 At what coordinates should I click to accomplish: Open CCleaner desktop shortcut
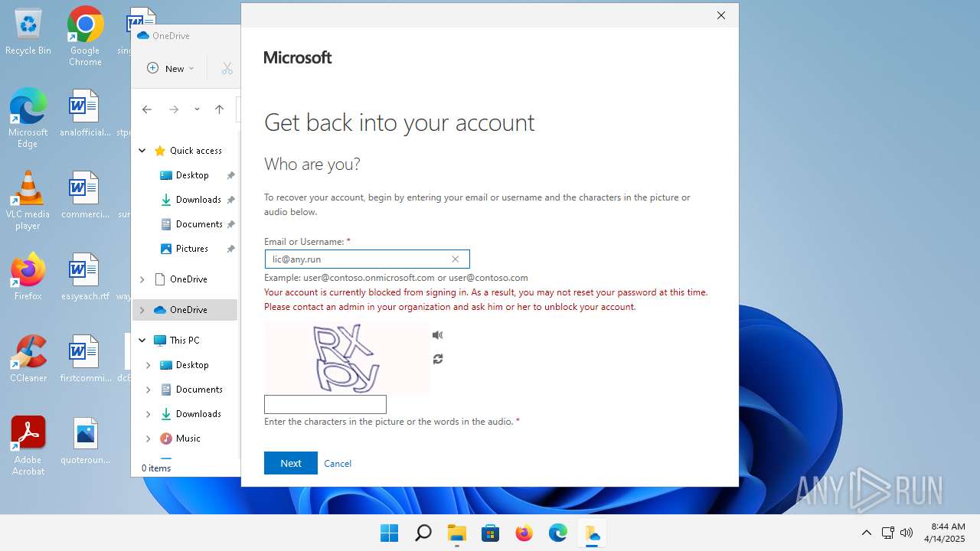[28, 359]
